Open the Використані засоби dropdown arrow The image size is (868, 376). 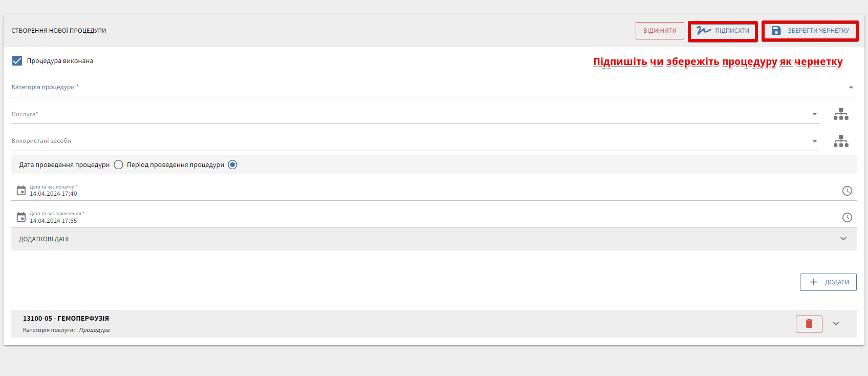point(814,141)
